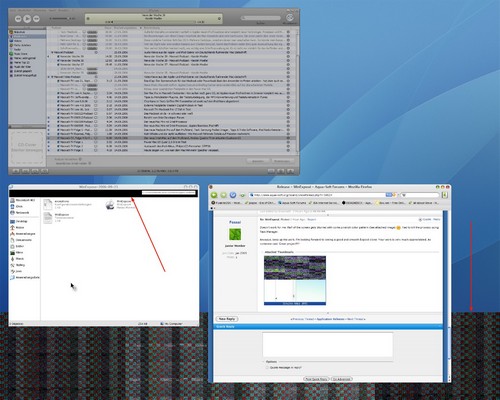The width and height of the screenshot is (500, 400).
Task: Open the iTunes equalizer button
Action: click(271, 171)
